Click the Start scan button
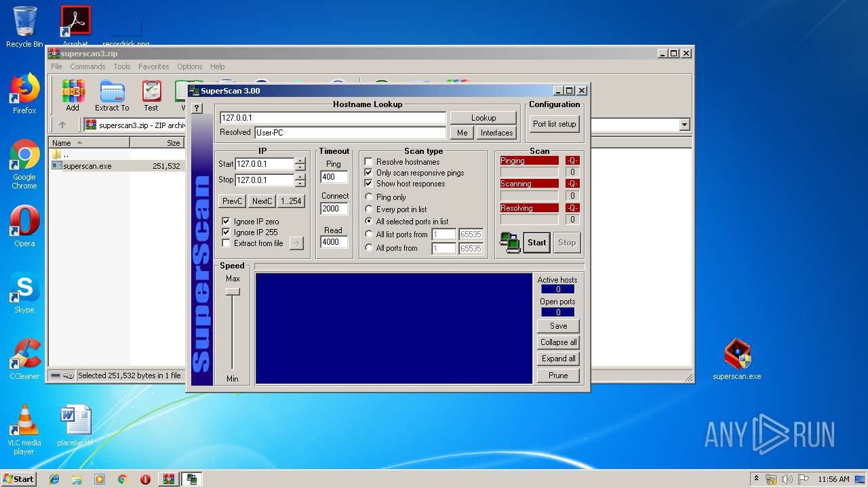The height and width of the screenshot is (488, 868). [x=537, y=242]
